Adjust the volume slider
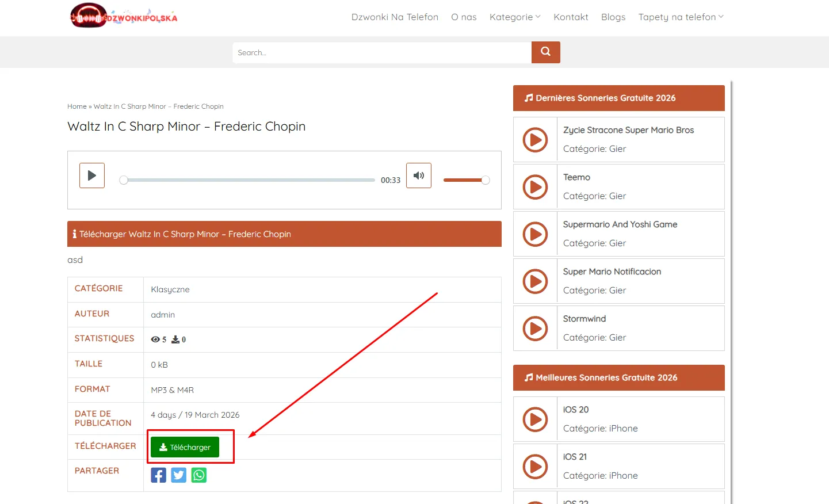829x504 pixels. pyautogui.click(x=466, y=180)
